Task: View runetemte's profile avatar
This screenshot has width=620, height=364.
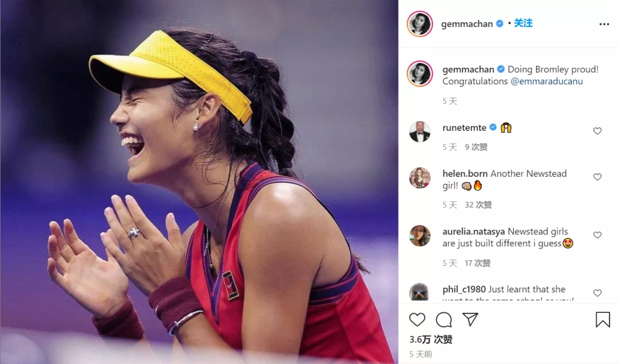Action: point(420,131)
